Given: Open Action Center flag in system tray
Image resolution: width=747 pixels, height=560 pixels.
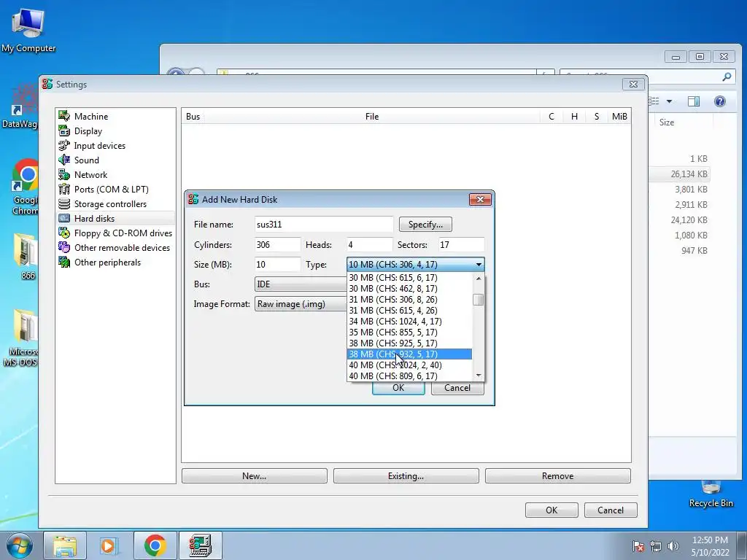Looking at the screenshot, I should coord(638,546).
